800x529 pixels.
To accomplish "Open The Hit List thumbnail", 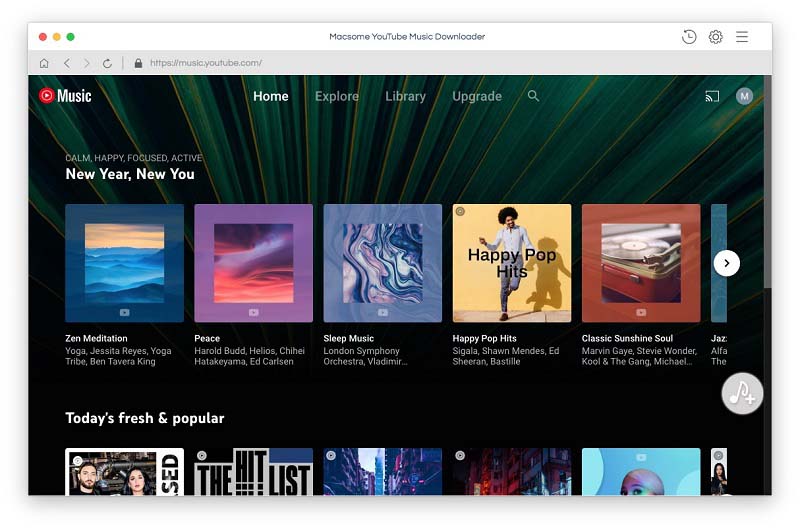I will click(x=254, y=472).
